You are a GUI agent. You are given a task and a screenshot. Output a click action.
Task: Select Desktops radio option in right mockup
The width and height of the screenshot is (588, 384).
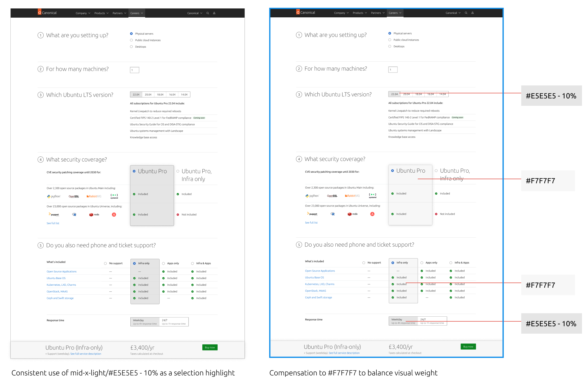click(x=390, y=46)
